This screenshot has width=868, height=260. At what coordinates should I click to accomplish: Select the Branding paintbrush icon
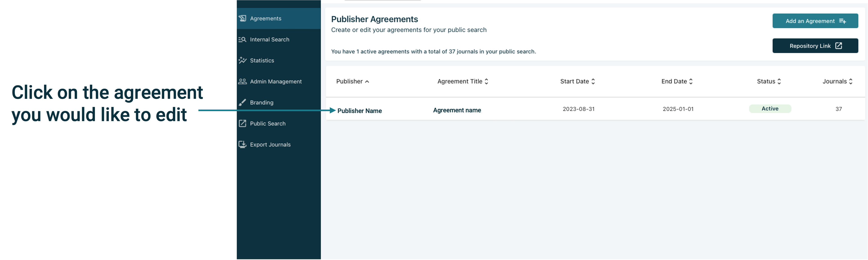[242, 102]
